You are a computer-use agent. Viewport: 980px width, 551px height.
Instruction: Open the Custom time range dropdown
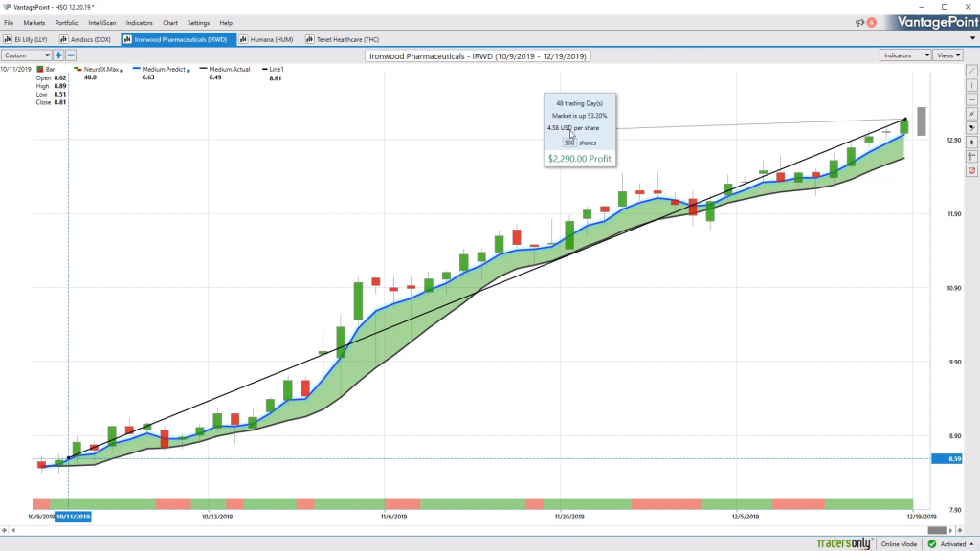pyautogui.click(x=26, y=55)
